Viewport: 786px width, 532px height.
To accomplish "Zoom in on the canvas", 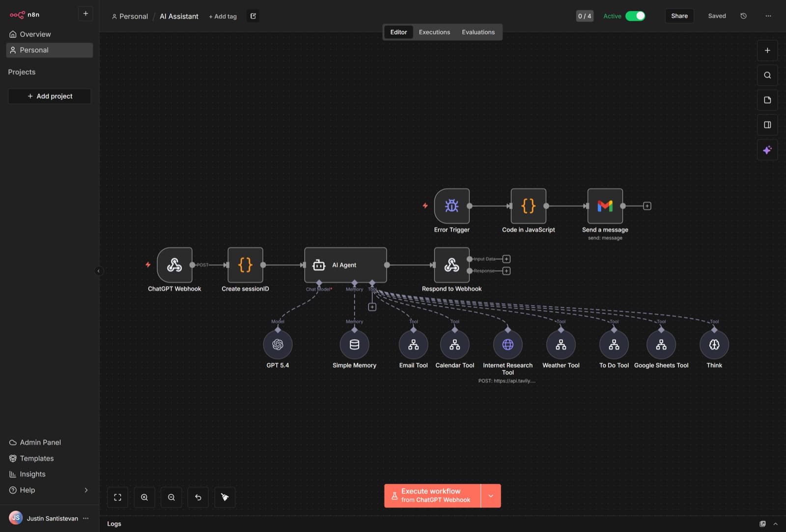I will click(x=144, y=497).
